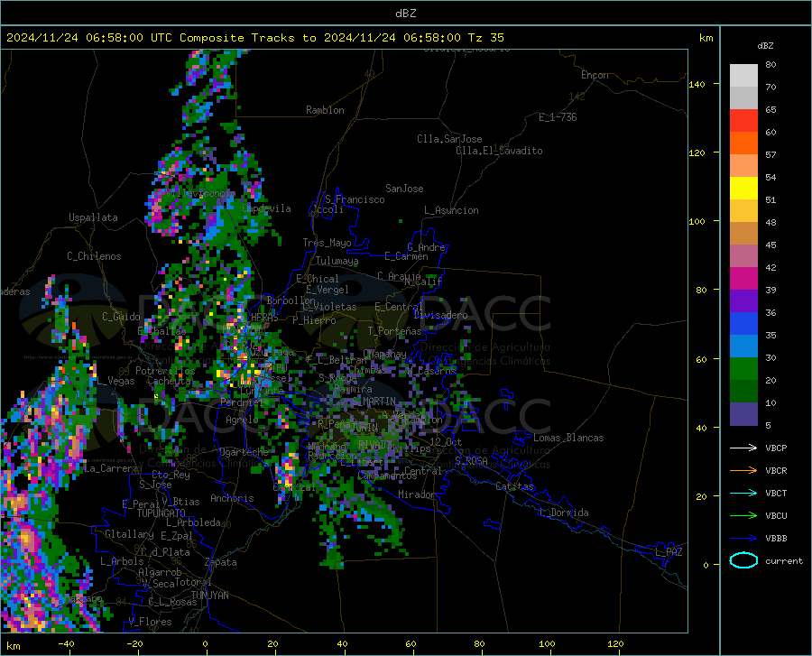The width and height of the screenshot is (812, 656).
Task: Click the 'L_PAZ' map label
Action: 669,552
